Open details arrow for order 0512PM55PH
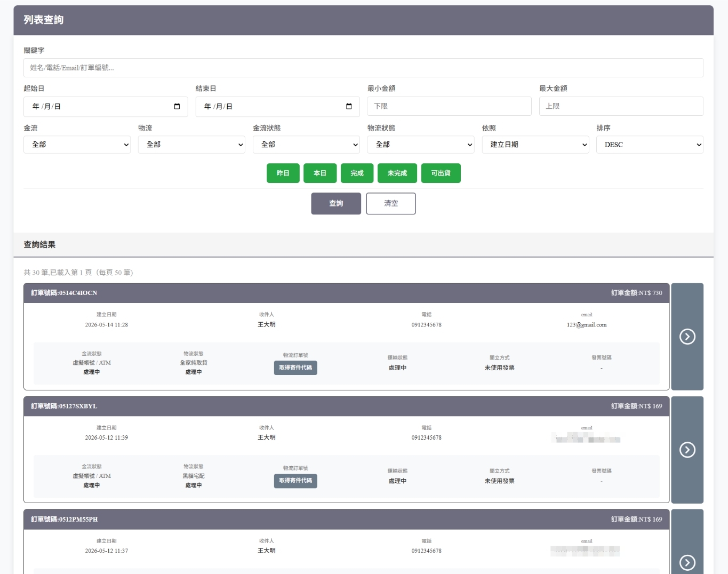Viewport: 728px width, 574px height. point(687,562)
